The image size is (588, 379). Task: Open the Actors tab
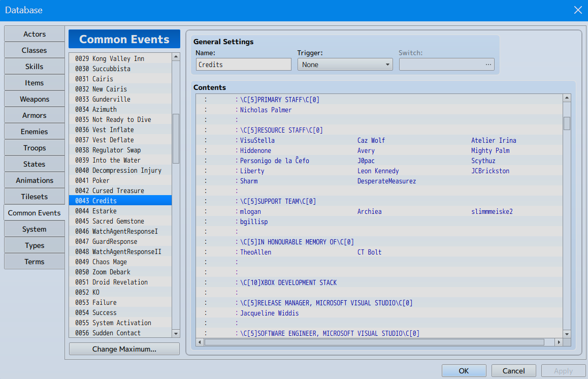(34, 34)
